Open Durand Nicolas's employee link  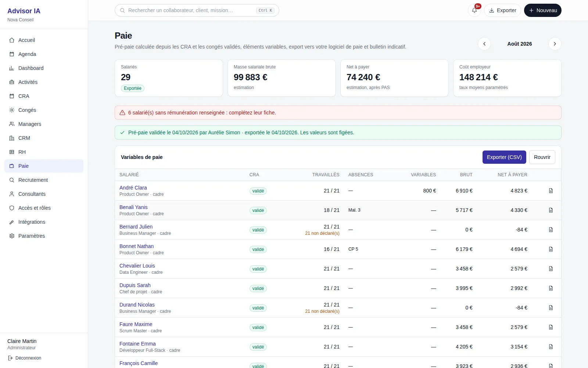pyautogui.click(x=137, y=305)
